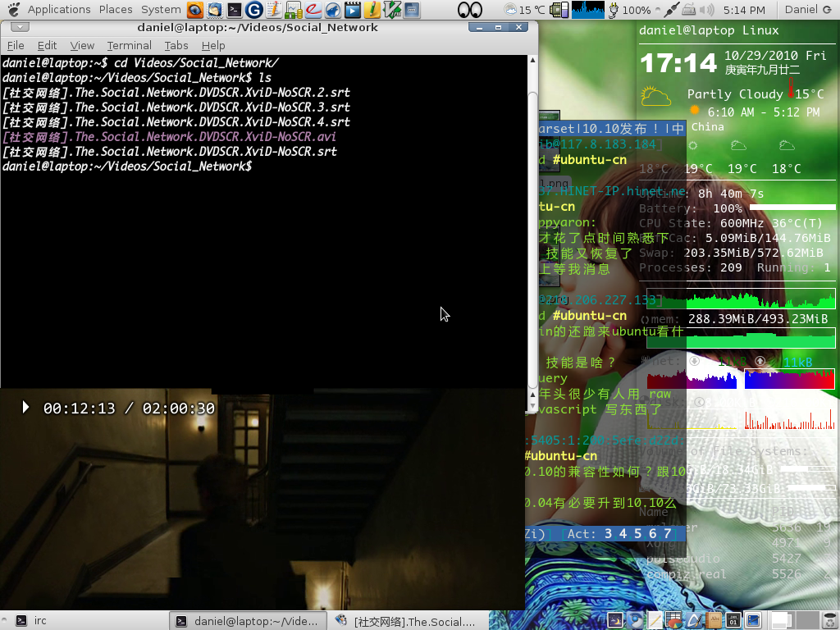
Task: Launch the eye image viewer icon
Action: tap(195, 10)
